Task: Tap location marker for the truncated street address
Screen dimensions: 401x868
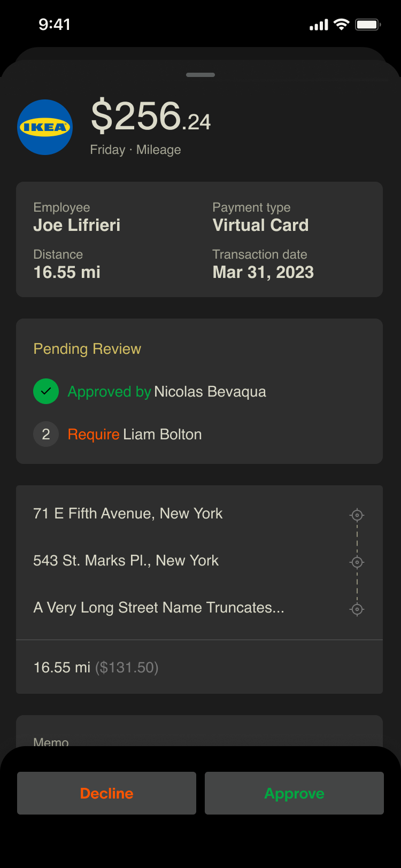Action: pos(357,609)
